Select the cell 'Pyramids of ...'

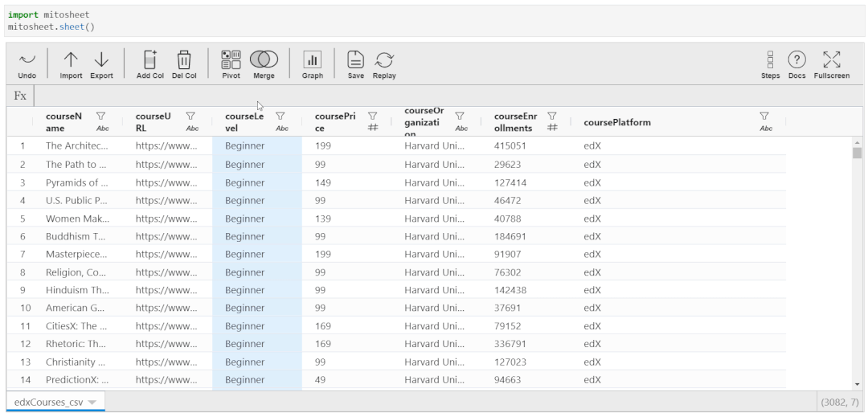coord(77,182)
